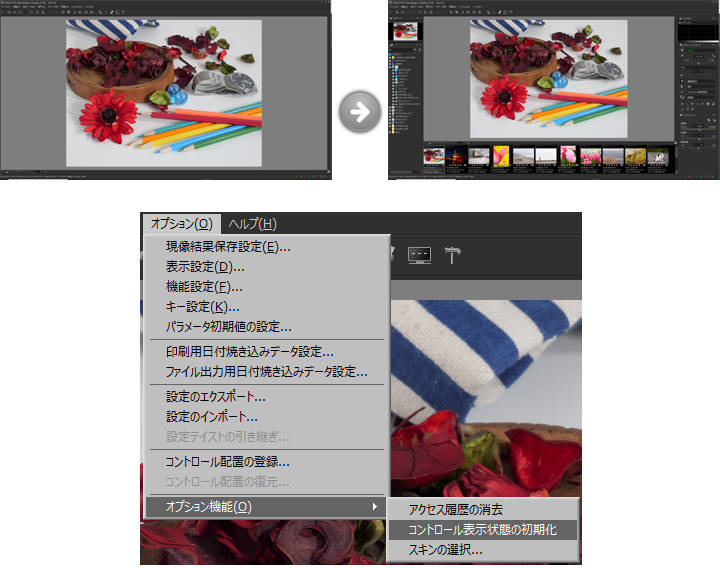Click the hammer tool icon in toolbar
This screenshot has width=720, height=568.
coord(454,255)
